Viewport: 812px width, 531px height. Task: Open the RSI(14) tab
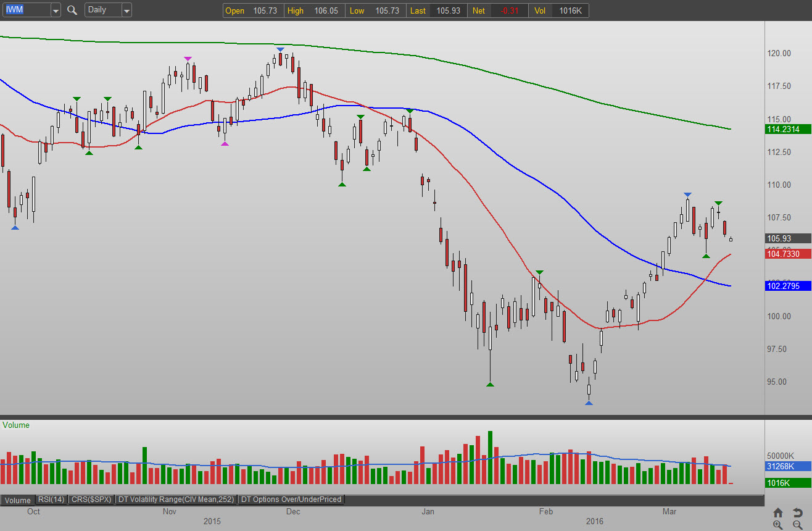[51, 500]
